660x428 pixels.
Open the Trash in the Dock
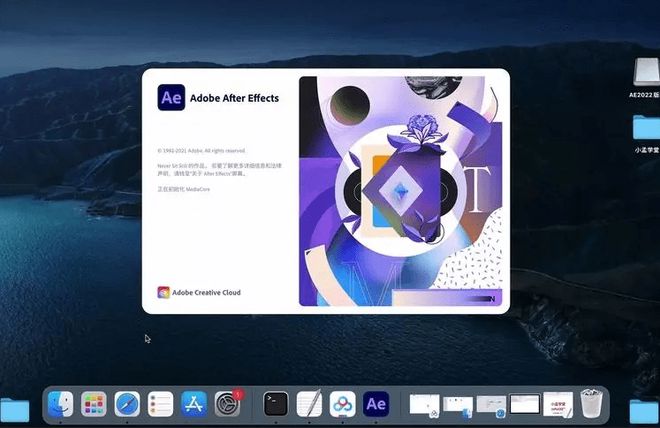coord(591,403)
